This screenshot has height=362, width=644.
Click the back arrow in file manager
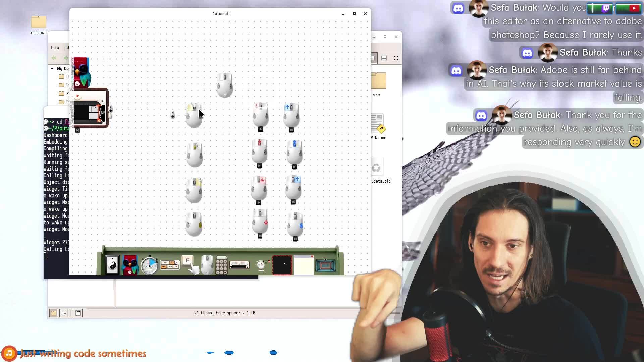tap(54, 58)
